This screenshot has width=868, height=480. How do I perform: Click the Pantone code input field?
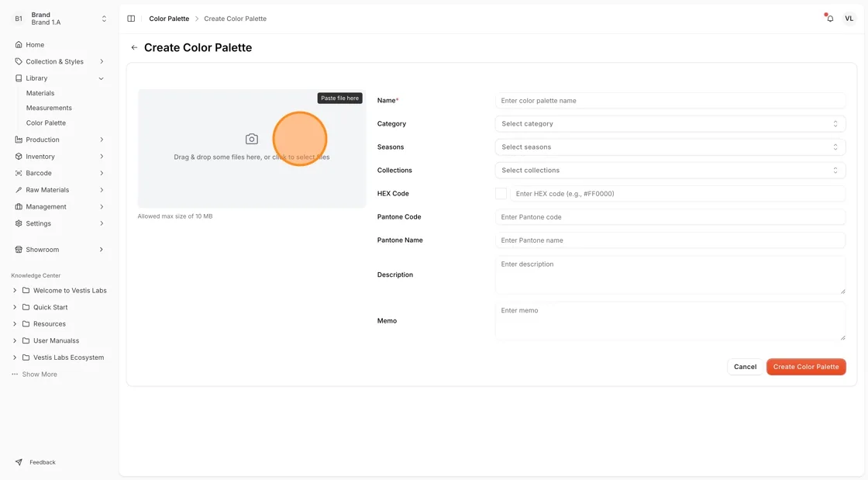click(670, 217)
